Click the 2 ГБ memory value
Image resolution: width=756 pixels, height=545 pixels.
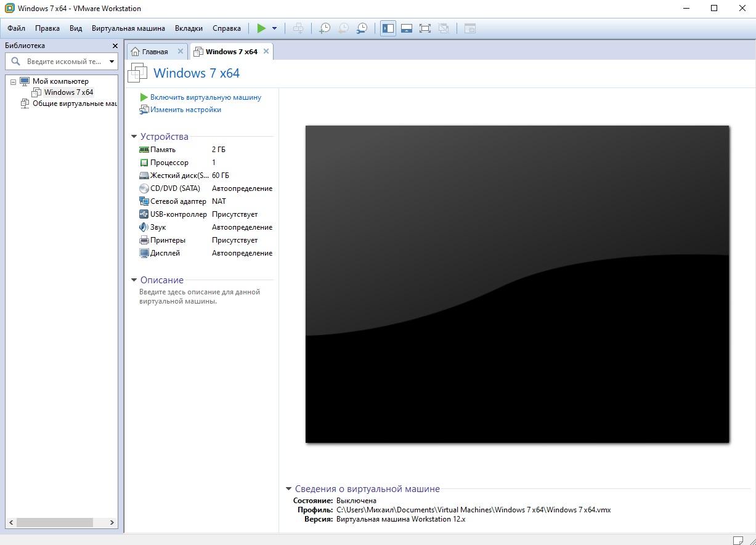219,150
